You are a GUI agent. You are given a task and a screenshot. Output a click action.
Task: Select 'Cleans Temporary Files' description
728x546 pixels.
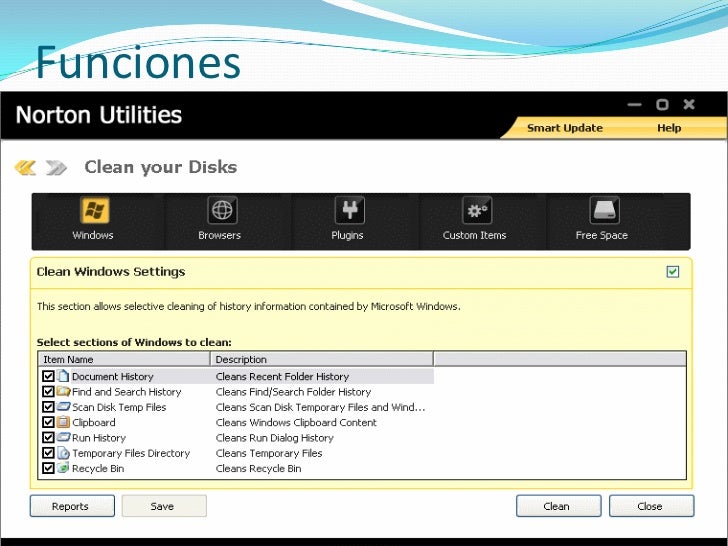coord(269,453)
